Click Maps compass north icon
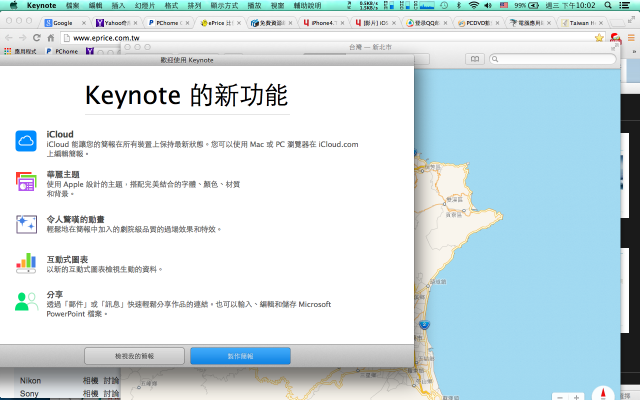 pyautogui.click(x=603, y=393)
